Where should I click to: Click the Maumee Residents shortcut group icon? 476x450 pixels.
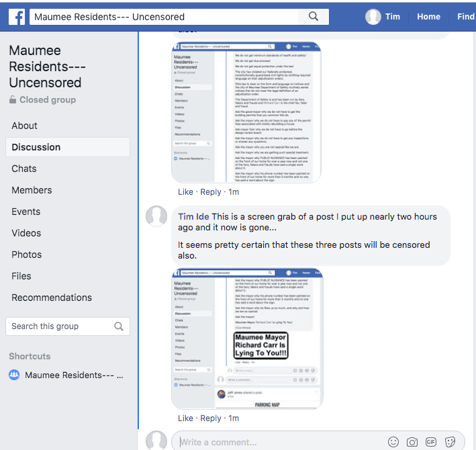point(14,375)
